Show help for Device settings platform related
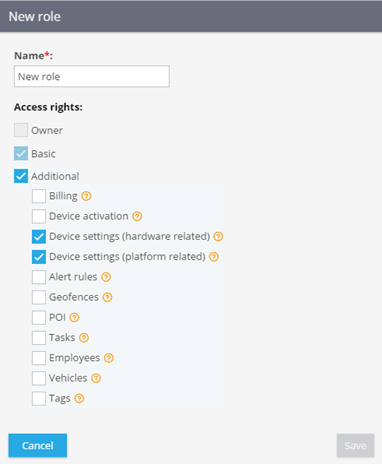 [x=214, y=257]
